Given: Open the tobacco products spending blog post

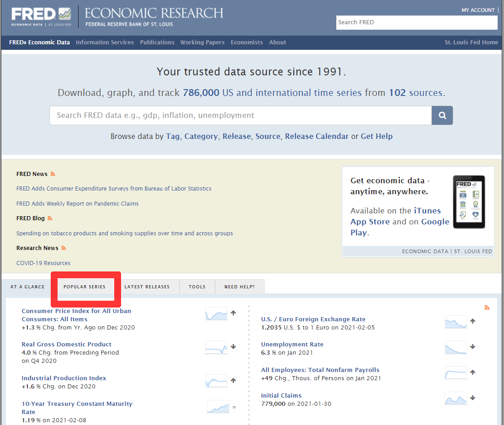Looking at the screenshot, I should 125,234.
